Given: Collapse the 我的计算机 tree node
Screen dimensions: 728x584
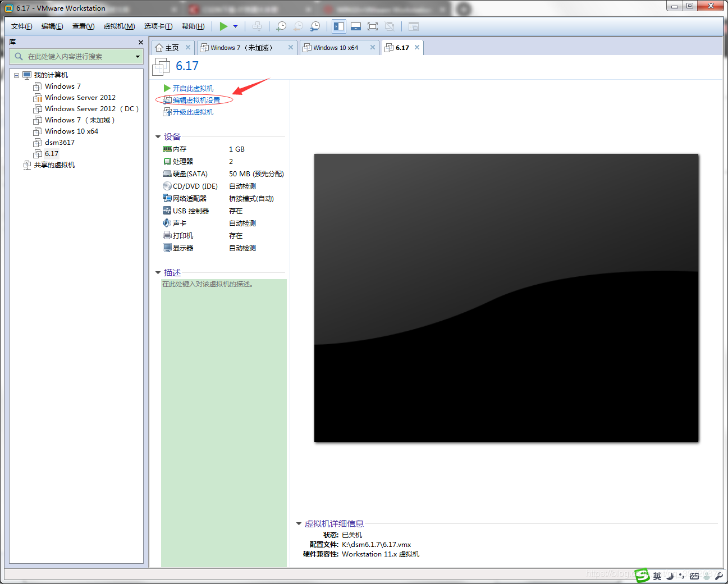Looking at the screenshot, I should (17, 75).
